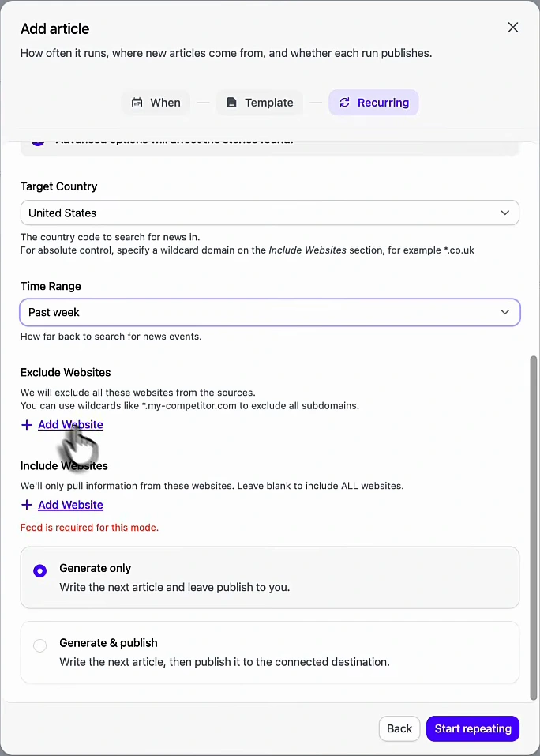Click plus icon under Include Websites
Image resolution: width=540 pixels, height=756 pixels.
point(27,505)
